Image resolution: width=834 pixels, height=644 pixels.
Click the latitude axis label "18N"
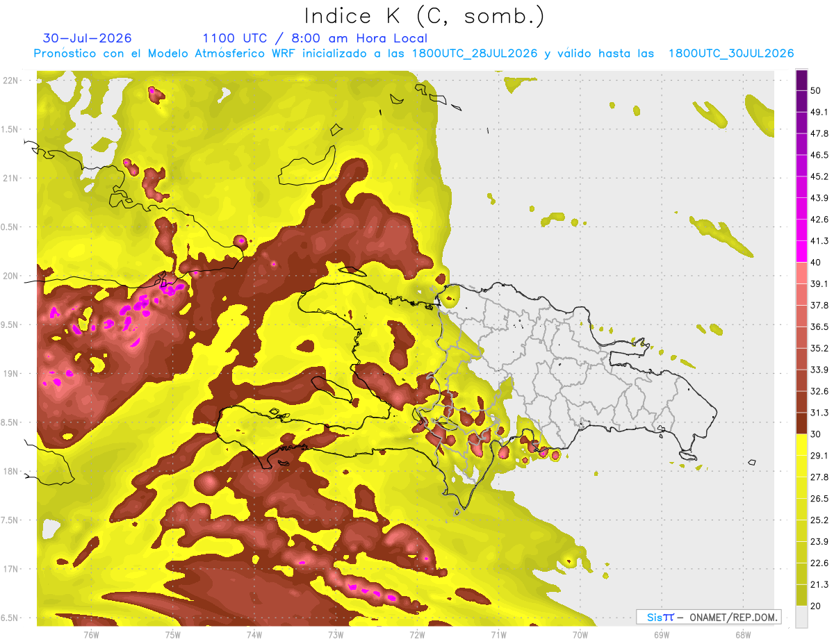point(12,472)
